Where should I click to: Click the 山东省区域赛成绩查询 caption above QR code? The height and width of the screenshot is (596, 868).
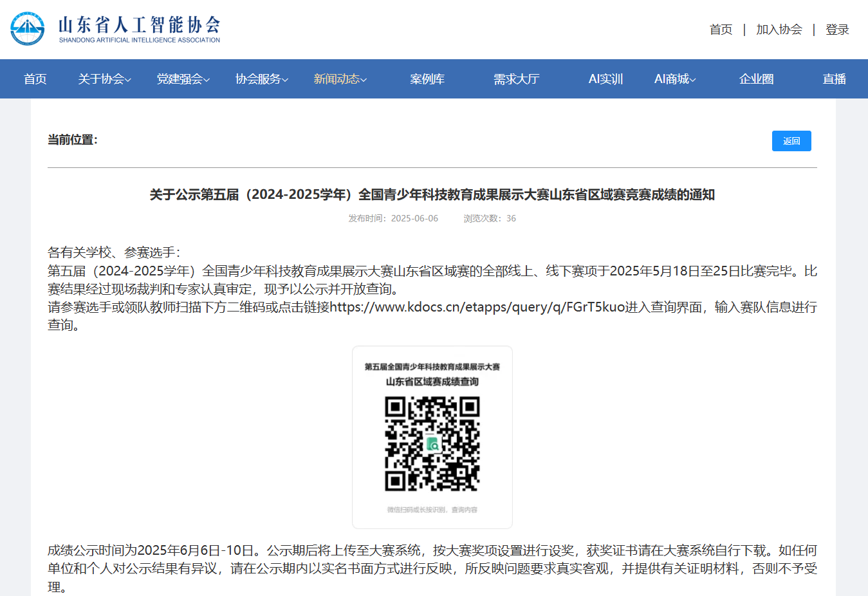pyautogui.click(x=432, y=382)
